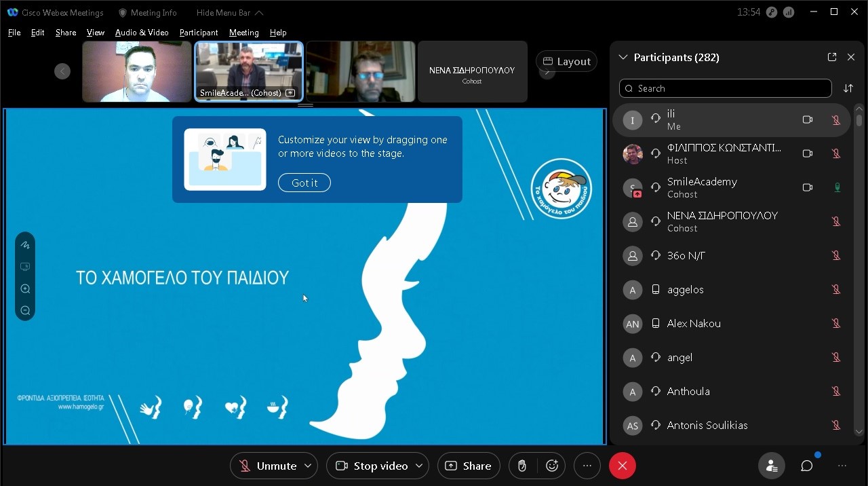The width and height of the screenshot is (868, 486).
Task: Toggle the participants panel button
Action: pyautogui.click(x=771, y=466)
